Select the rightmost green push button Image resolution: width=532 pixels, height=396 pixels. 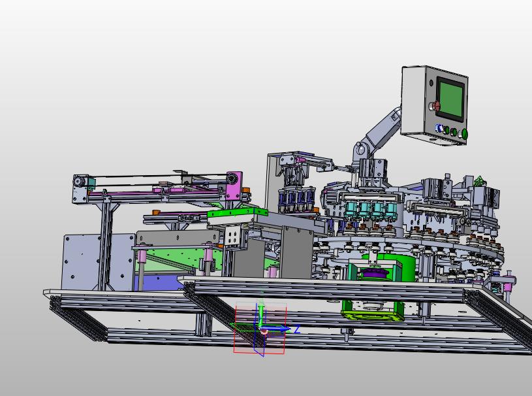tap(463, 134)
